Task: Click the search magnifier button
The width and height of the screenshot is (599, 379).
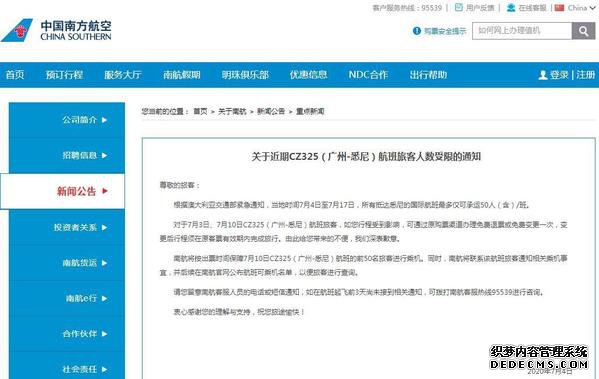Action: 583,31
